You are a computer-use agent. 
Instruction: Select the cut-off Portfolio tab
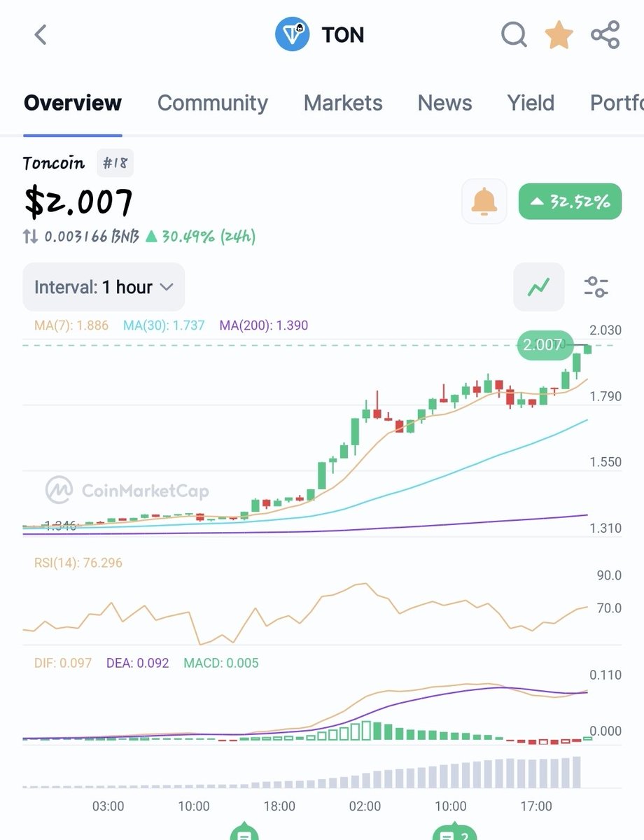tap(617, 104)
